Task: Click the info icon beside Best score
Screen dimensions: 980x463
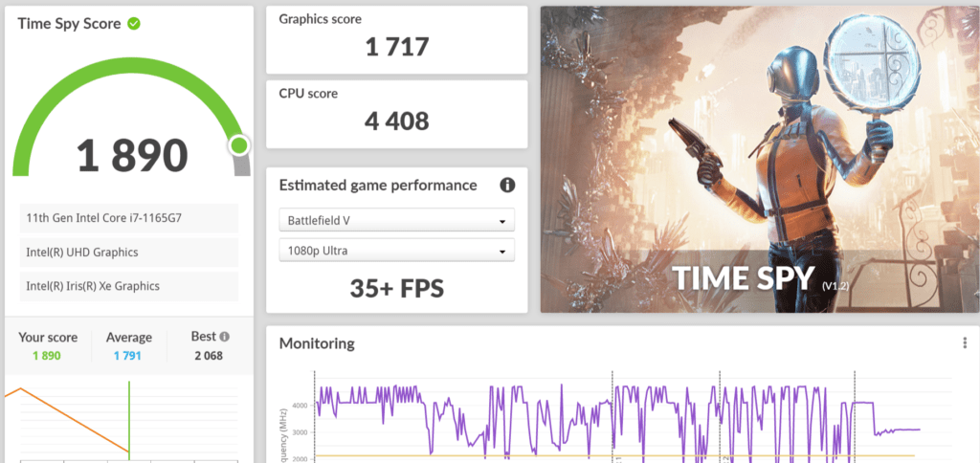Action: click(x=225, y=337)
